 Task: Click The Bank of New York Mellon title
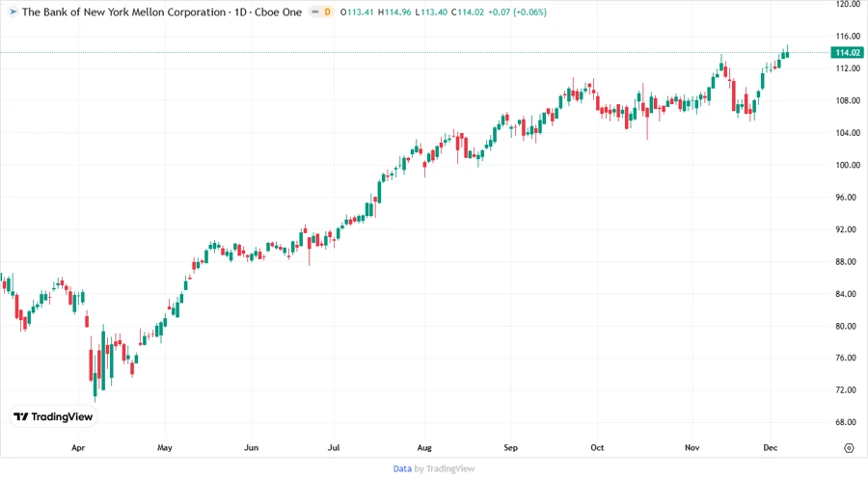pos(124,12)
